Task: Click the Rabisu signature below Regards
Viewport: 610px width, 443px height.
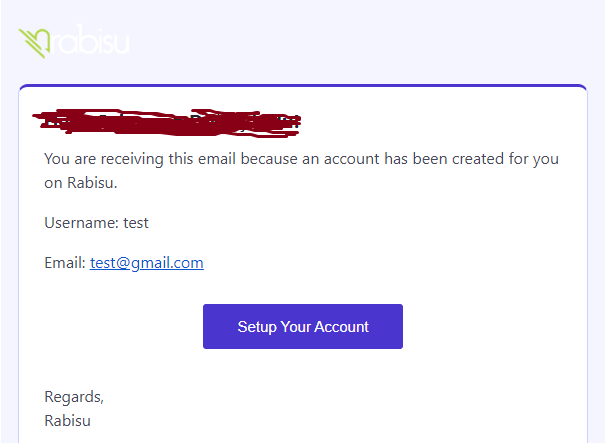Action: click(68, 420)
